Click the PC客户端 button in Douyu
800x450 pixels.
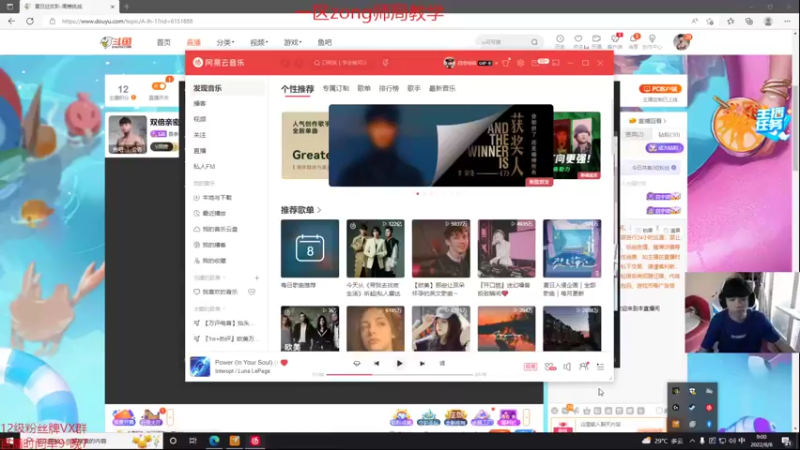click(660, 89)
